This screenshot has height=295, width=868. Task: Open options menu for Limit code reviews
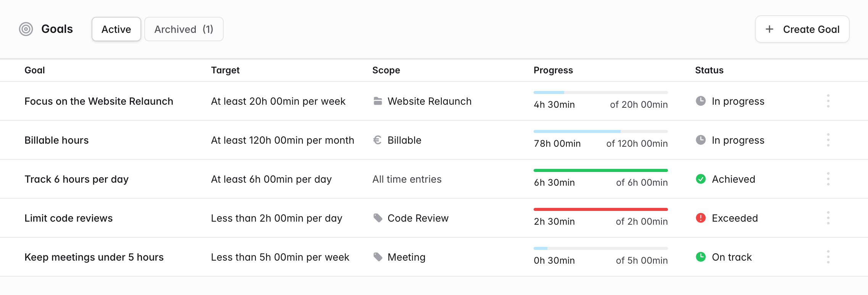click(828, 218)
